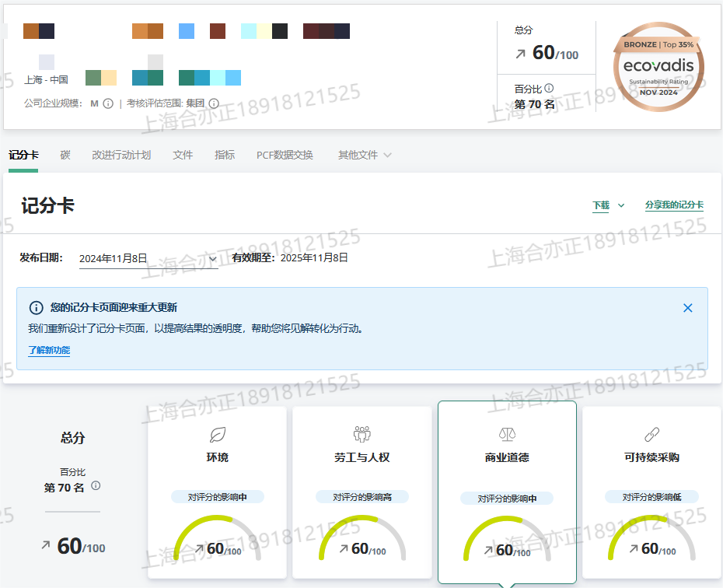This screenshot has width=723, height=588.
Task: Switch to the 碳 tab
Action: tap(65, 156)
